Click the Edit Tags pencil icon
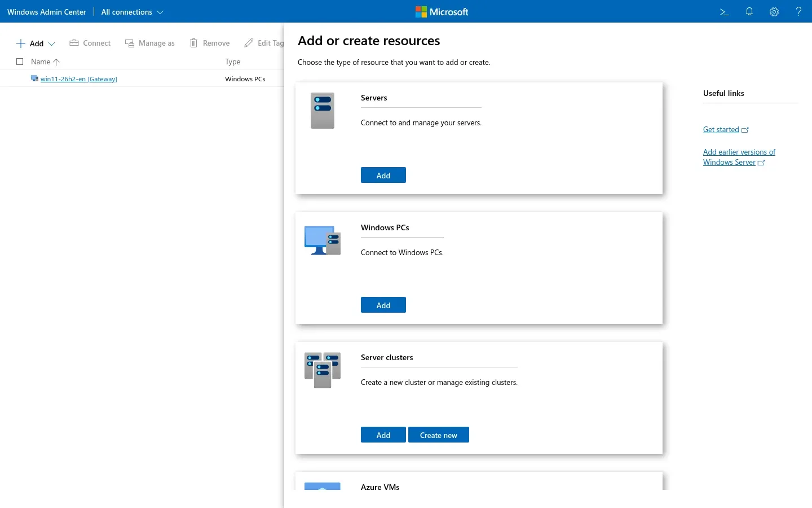 coord(249,43)
